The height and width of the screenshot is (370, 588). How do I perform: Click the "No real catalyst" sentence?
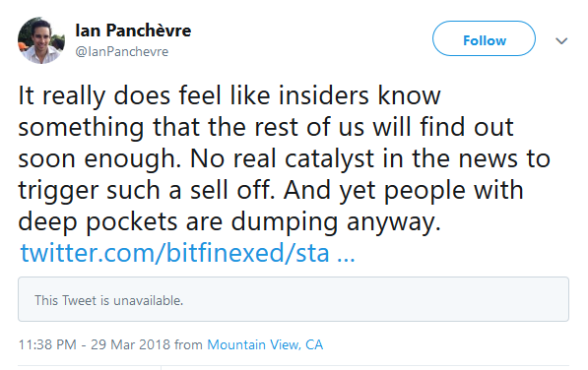(x=370, y=158)
